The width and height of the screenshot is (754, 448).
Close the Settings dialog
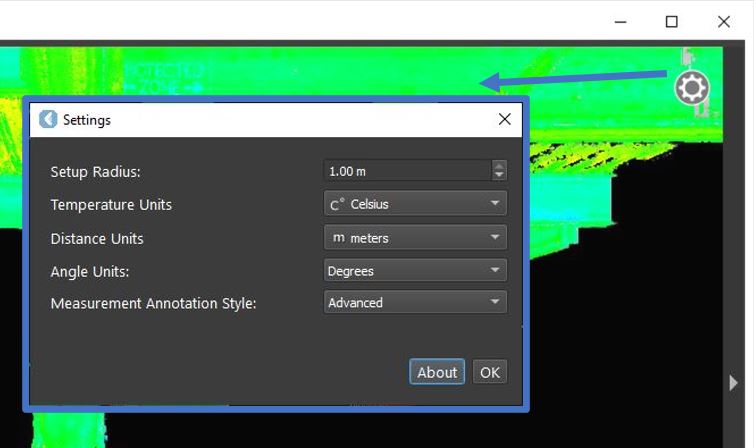[505, 119]
